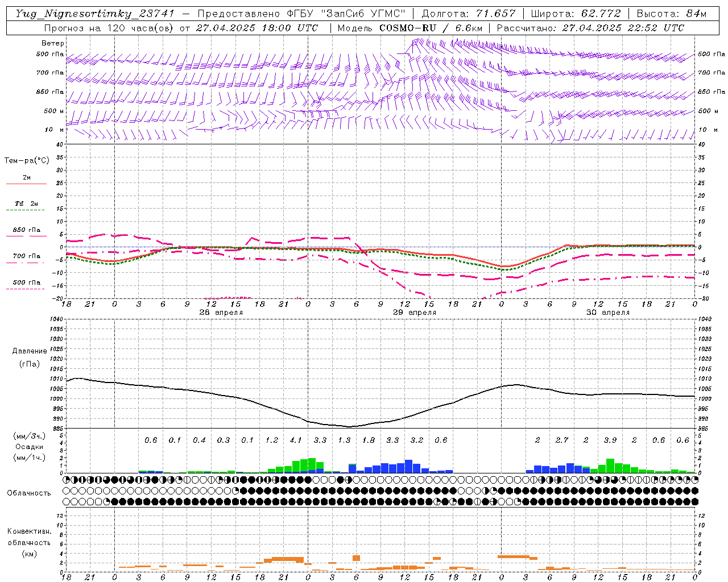
Task: Click the 1.8 precipitation value
Action: tap(369, 440)
